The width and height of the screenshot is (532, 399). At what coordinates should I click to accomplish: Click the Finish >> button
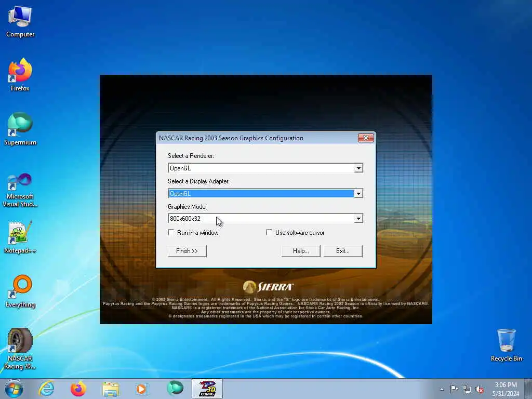pos(187,251)
